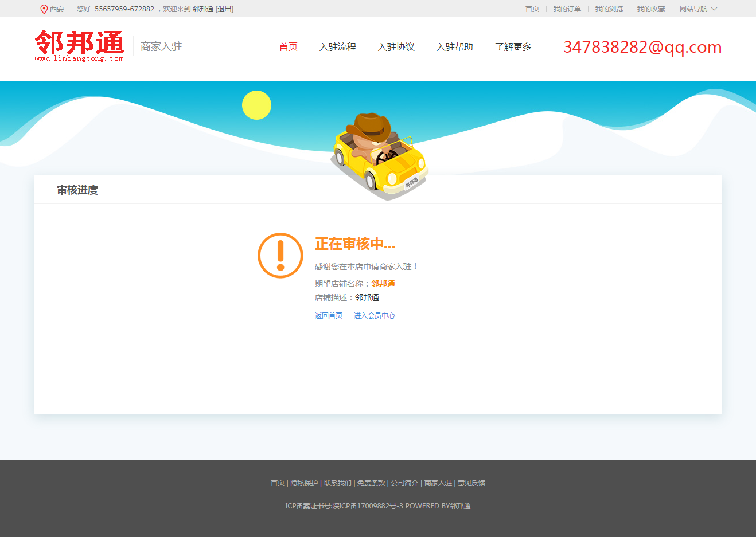
Task: Open 我的收藏 in top bar
Action: tap(650, 9)
